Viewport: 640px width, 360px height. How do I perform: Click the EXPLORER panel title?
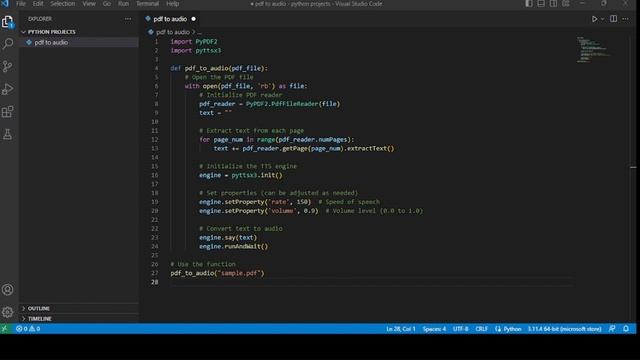click(x=40, y=19)
